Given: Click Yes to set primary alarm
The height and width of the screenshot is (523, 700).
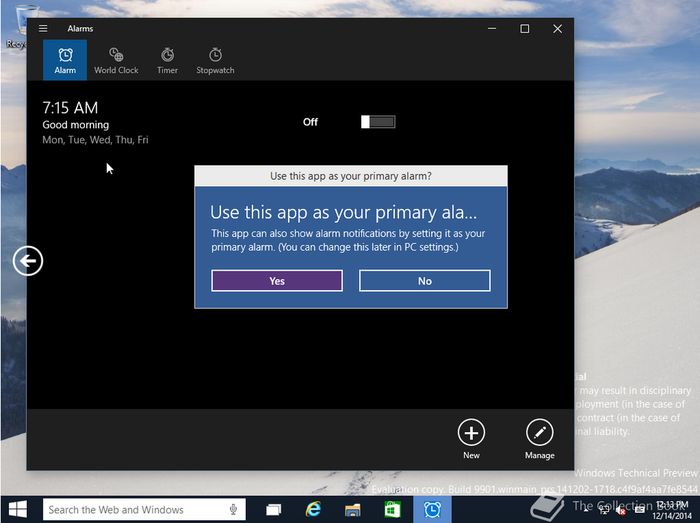Looking at the screenshot, I should click(277, 281).
